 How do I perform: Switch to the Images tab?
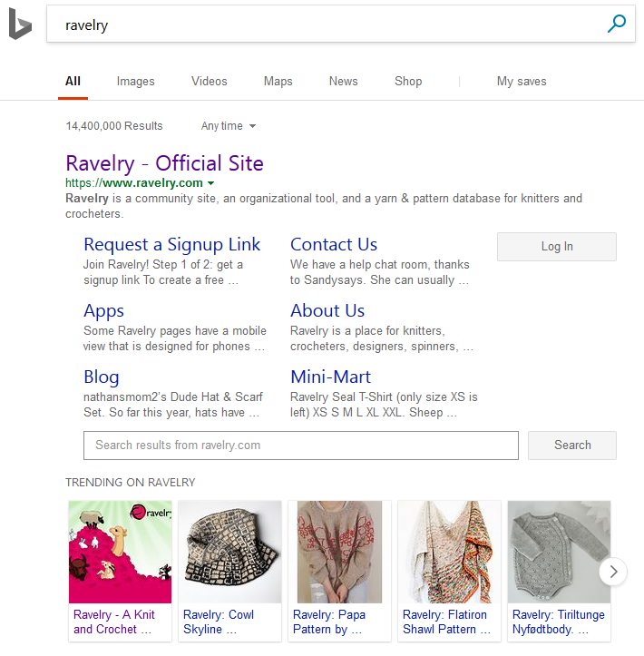(x=135, y=82)
